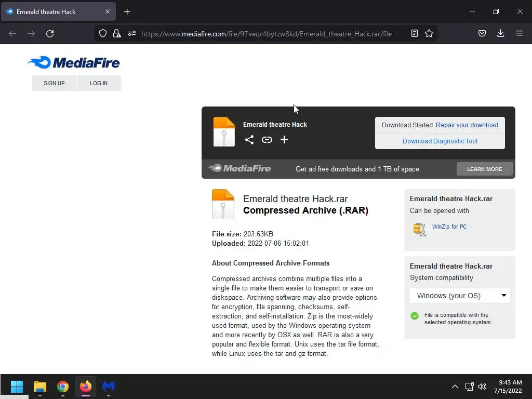
Task: Click the 'Download Started.' text
Action: pyautogui.click(x=408, y=125)
